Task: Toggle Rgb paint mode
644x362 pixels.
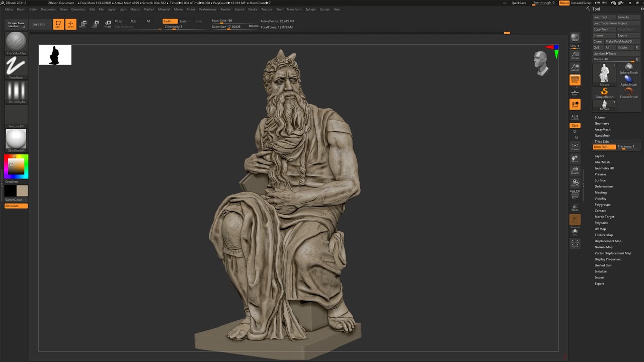Action: coord(133,21)
